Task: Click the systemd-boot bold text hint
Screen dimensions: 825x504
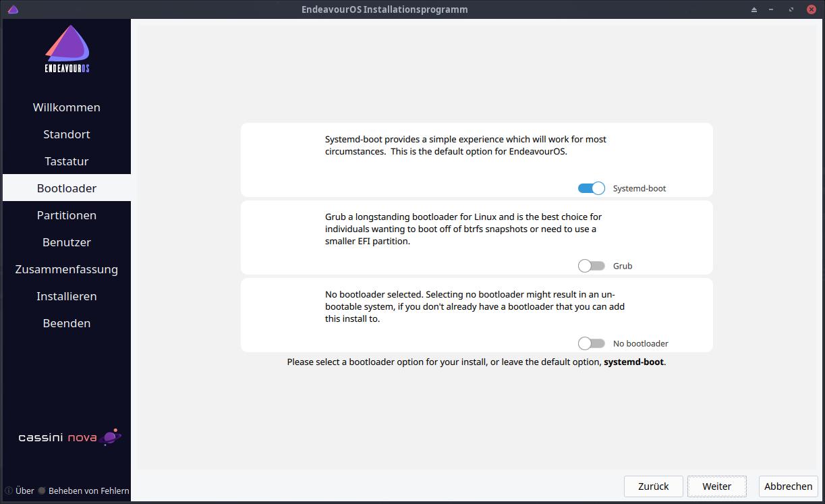Action: click(x=633, y=362)
